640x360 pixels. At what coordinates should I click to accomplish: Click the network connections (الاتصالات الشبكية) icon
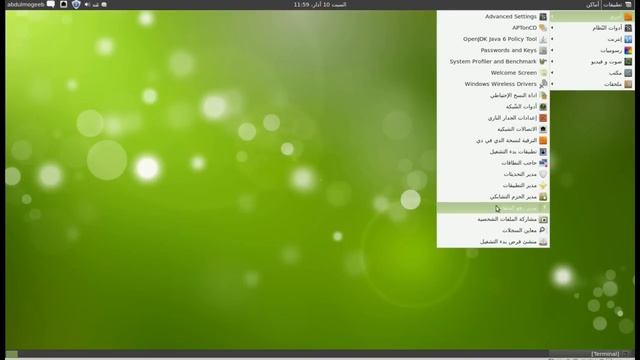click(x=543, y=129)
